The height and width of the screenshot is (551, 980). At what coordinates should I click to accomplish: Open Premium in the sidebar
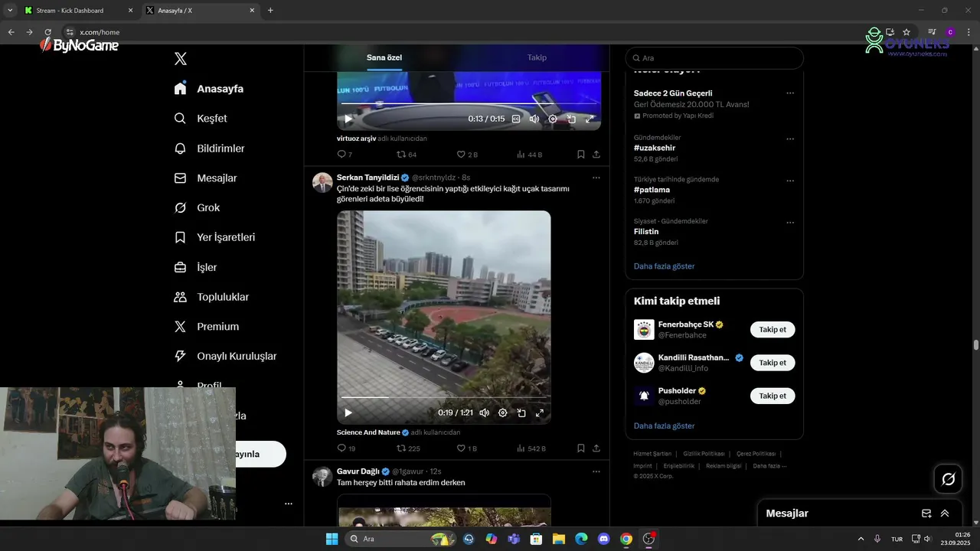click(x=207, y=327)
